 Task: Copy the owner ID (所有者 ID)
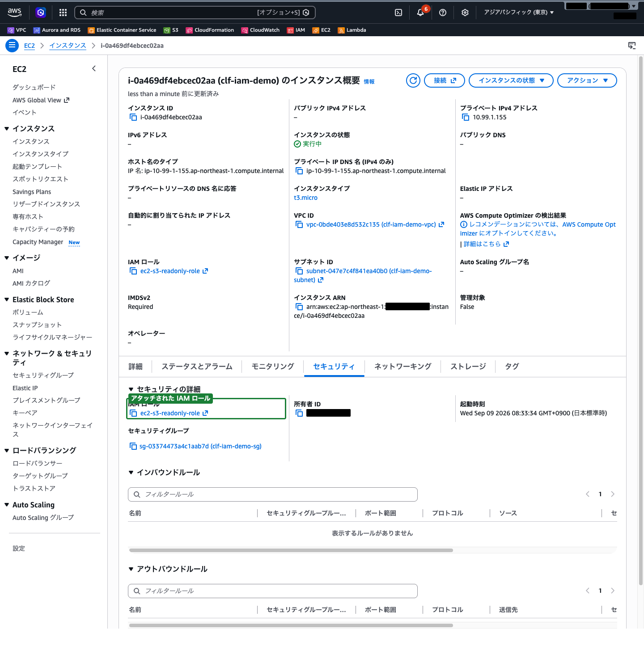(299, 413)
